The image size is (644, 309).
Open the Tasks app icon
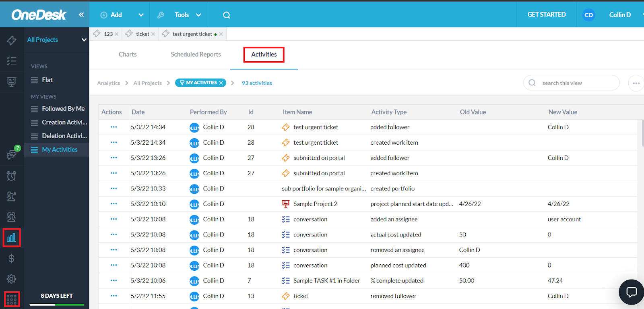[12, 61]
